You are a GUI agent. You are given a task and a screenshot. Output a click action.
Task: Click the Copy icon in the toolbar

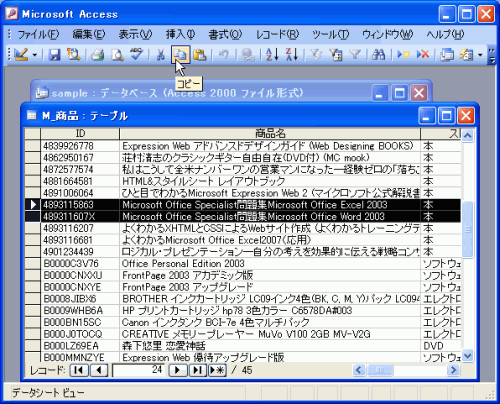(181, 54)
